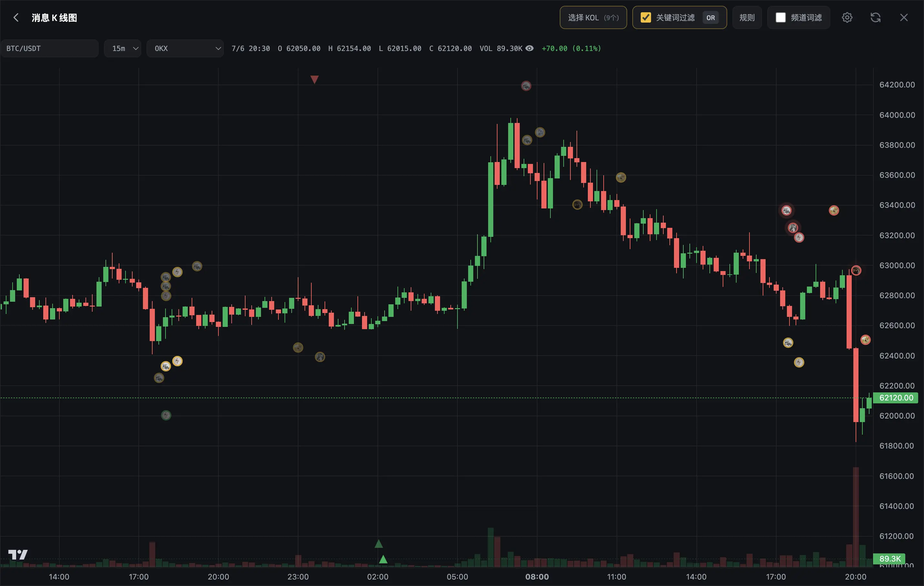Open yellow avatar near 62500 at 17:30
Viewport: 924px width, 586px height.
pyautogui.click(x=788, y=343)
